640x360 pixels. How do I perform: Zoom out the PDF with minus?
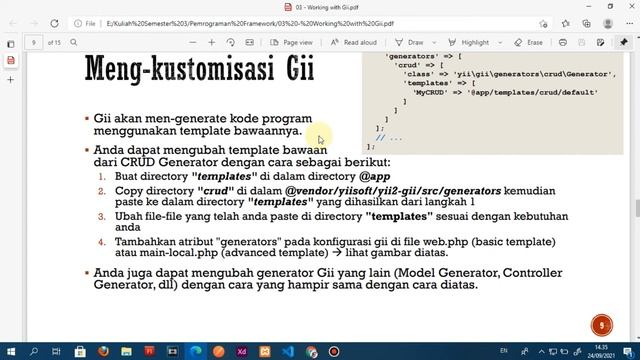coord(193,42)
